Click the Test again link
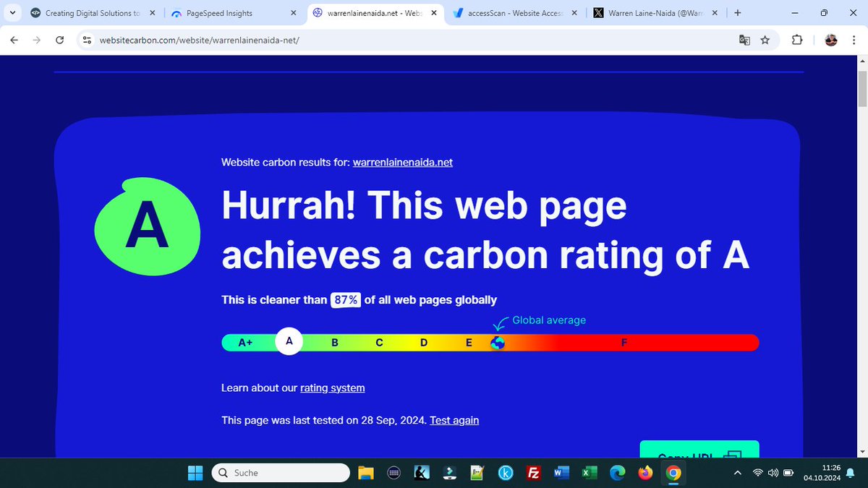 pyautogui.click(x=454, y=420)
